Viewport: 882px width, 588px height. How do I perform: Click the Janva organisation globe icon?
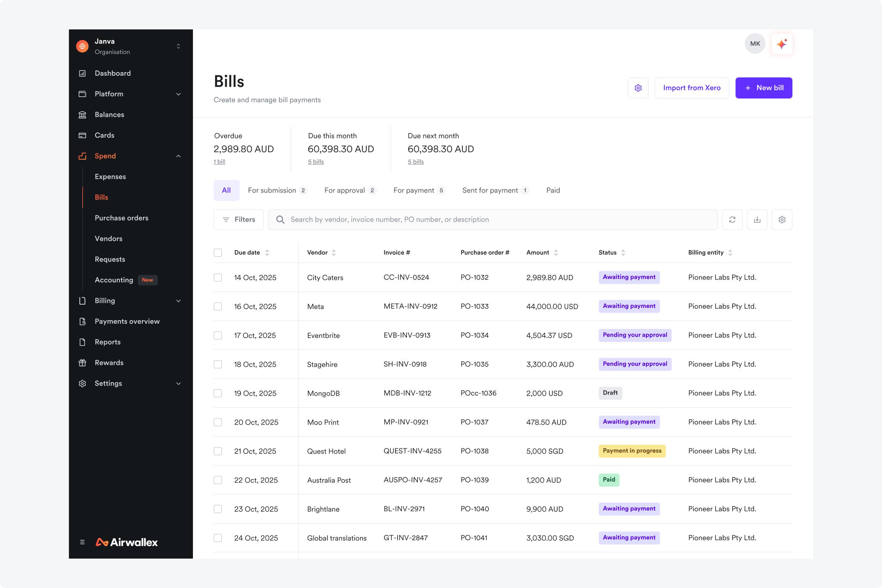pos(82,46)
